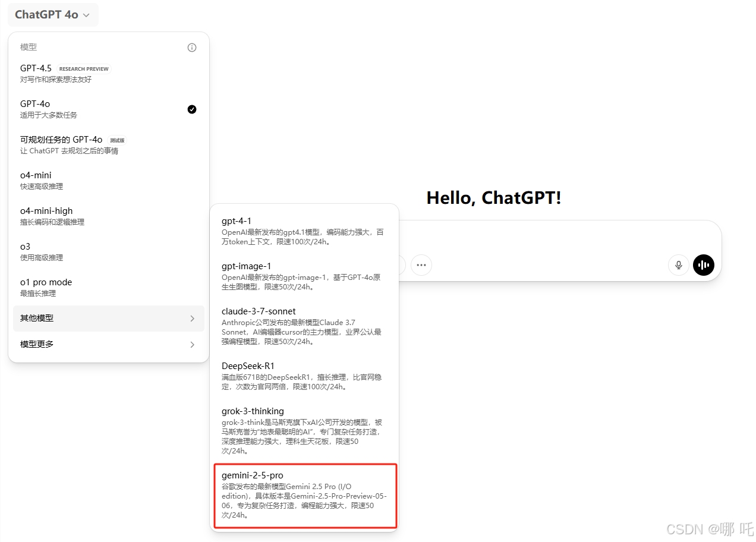Select the o4-mini-high model

point(109,216)
